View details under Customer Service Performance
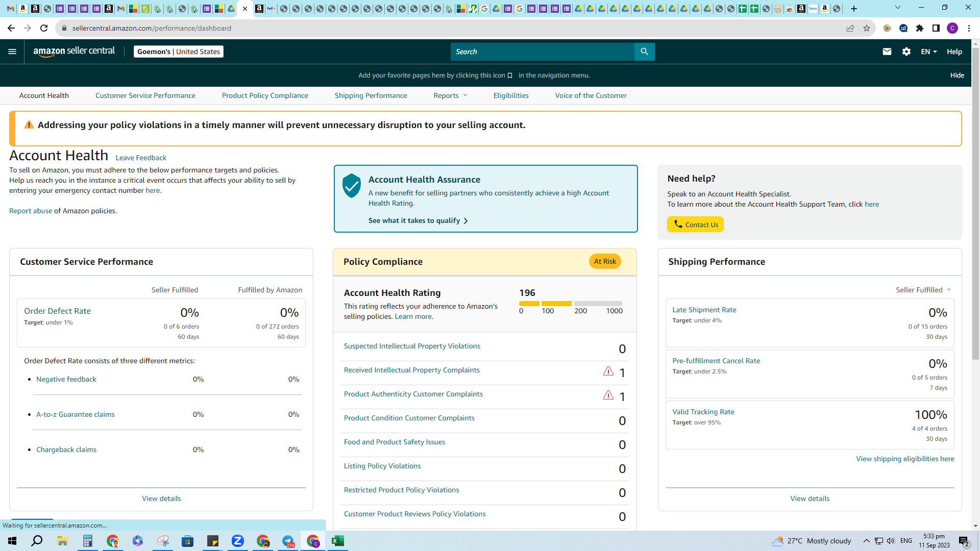Viewport: 980px width, 551px height. [161, 498]
